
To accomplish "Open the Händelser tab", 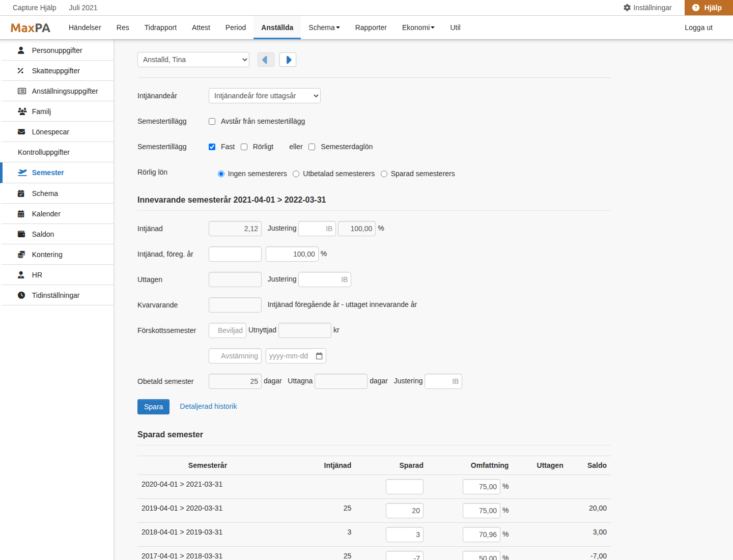I will click(85, 27).
